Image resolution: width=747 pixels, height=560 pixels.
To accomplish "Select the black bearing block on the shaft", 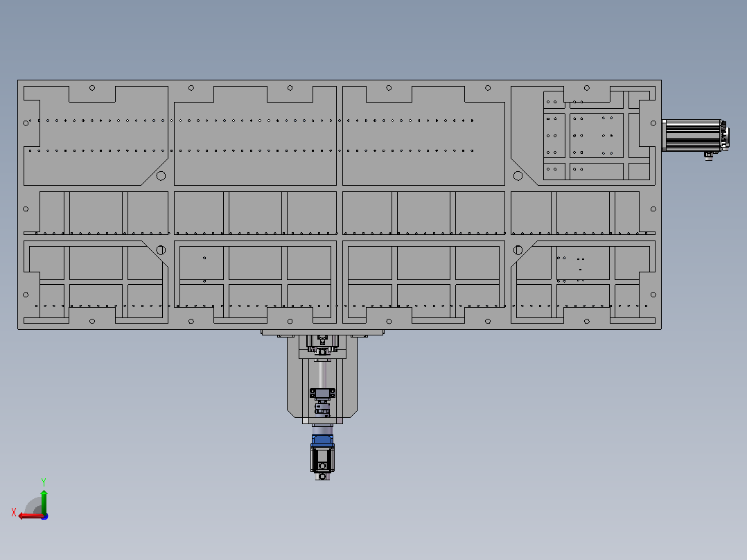I will click(322, 393).
